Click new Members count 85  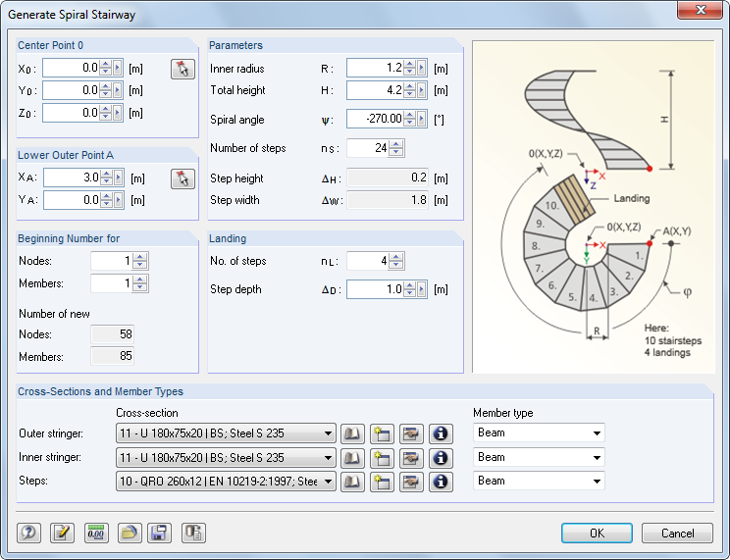coord(113,356)
